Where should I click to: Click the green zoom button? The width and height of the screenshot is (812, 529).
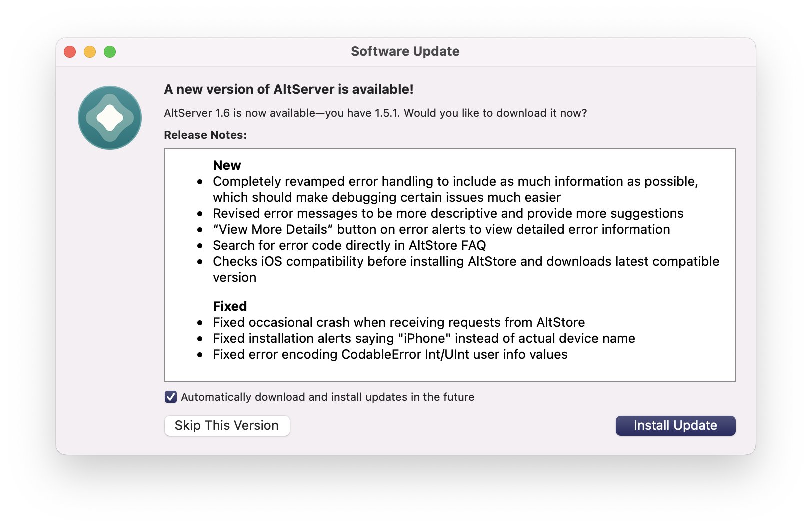[110, 51]
